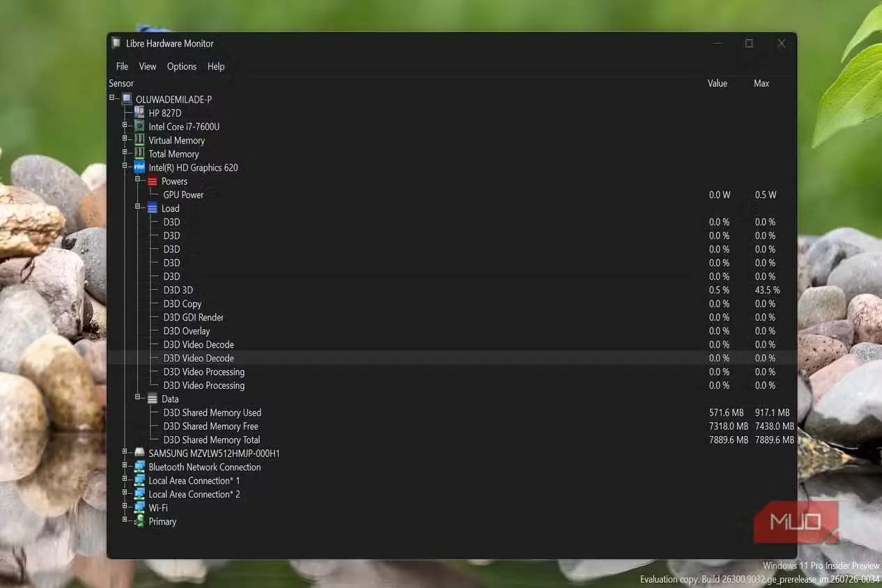Click the Intel logo icon beside HD Graphics 620
Screen dimensions: 882x588
pos(139,167)
